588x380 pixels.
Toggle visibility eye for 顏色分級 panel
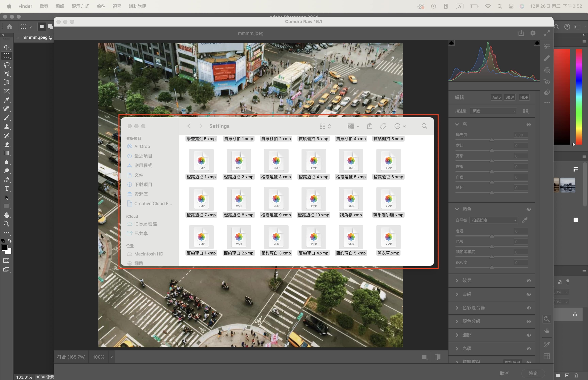click(x=528, y=321)
